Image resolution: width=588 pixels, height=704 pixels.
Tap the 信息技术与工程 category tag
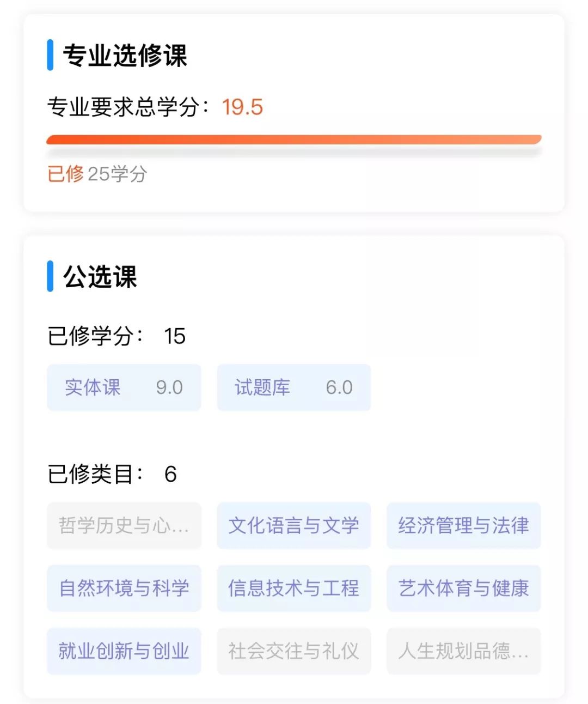coord(293,588)
